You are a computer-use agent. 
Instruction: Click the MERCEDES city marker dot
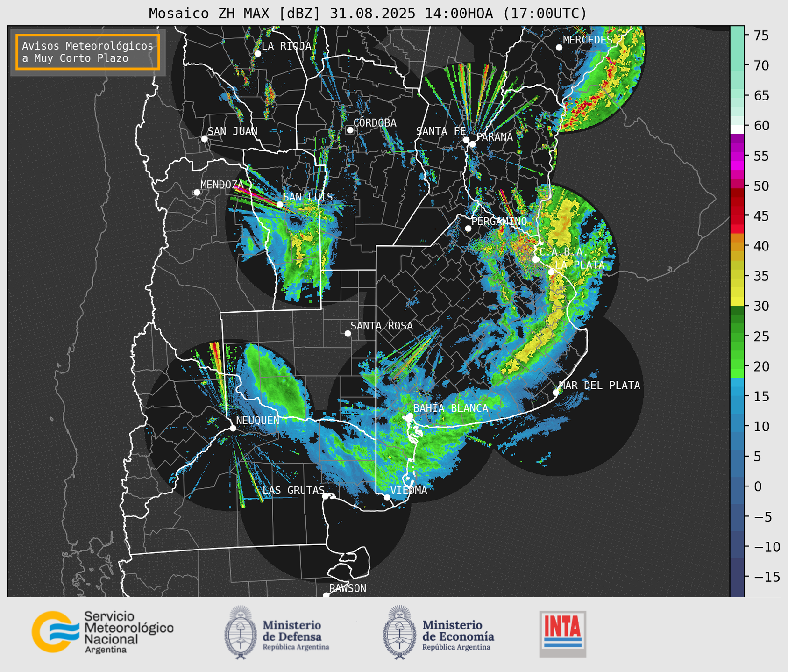(x=559, y=48)
